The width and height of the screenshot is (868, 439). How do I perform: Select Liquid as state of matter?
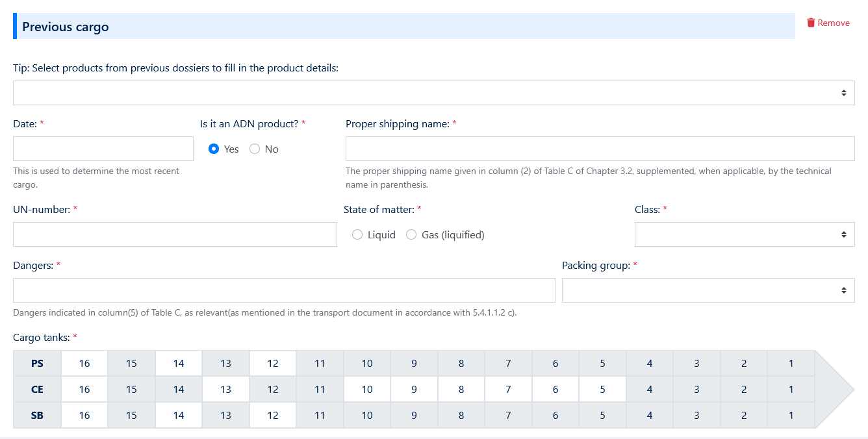[x=357, y=234]
